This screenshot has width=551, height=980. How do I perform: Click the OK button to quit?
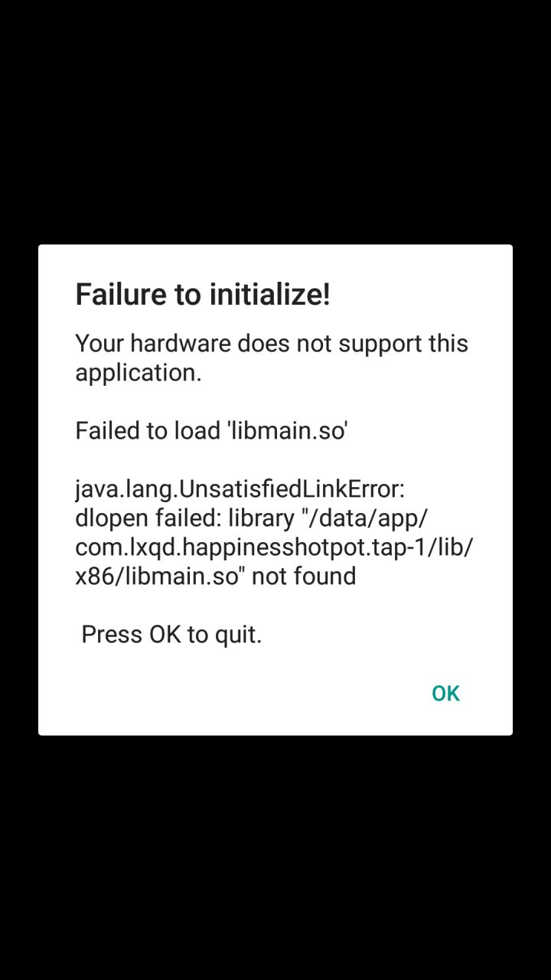(x=445, y=693)
